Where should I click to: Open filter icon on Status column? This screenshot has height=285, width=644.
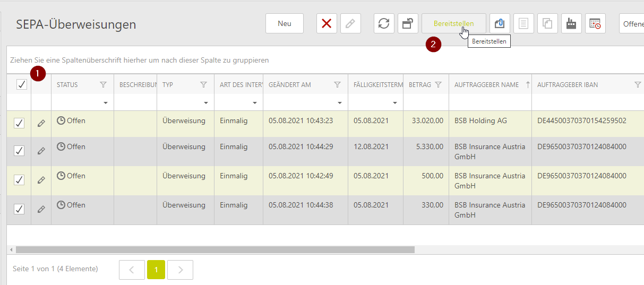tap(104, 85)
